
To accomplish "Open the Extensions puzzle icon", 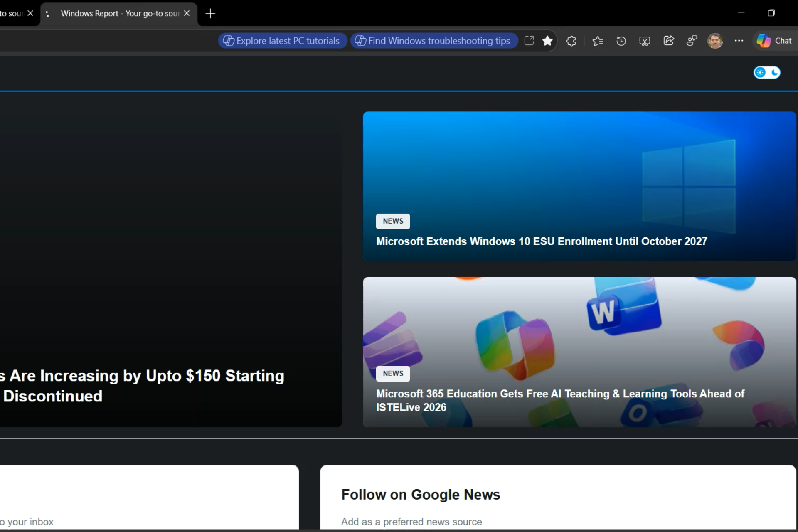I will pos(571,41).
